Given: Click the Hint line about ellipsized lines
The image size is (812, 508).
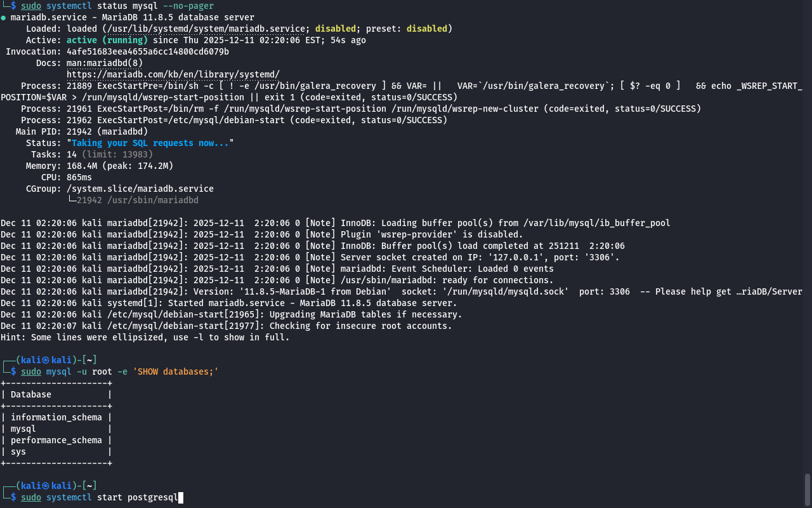Looking at the screenshot, I should tap(145, 337).
